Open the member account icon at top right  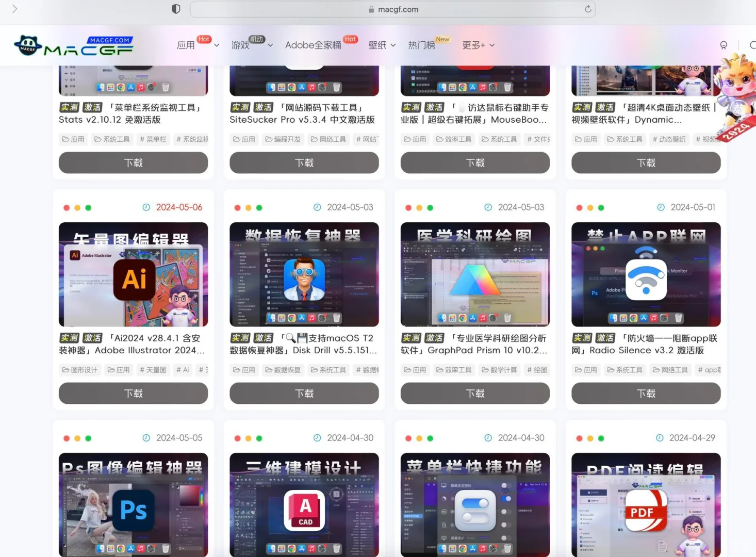pos(724,45)
